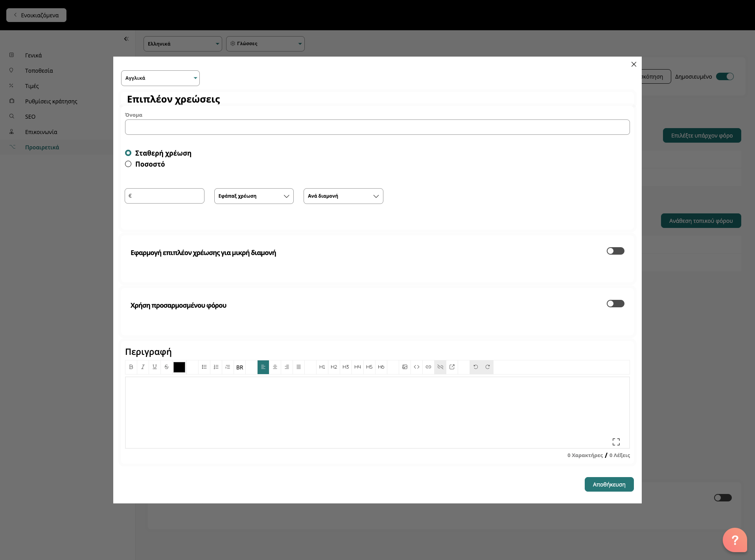Go back to Ενοικιαζόμενα
The image size is (755, 560).
36,15
